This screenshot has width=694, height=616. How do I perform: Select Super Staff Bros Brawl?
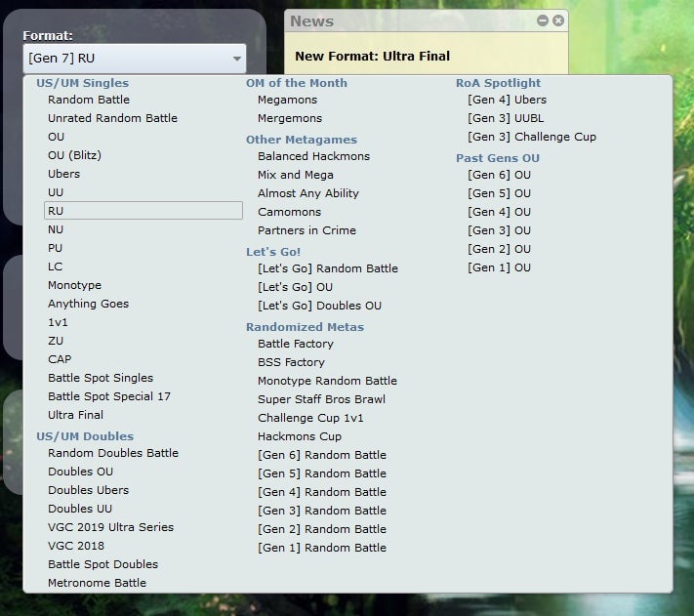pos(321,399)
